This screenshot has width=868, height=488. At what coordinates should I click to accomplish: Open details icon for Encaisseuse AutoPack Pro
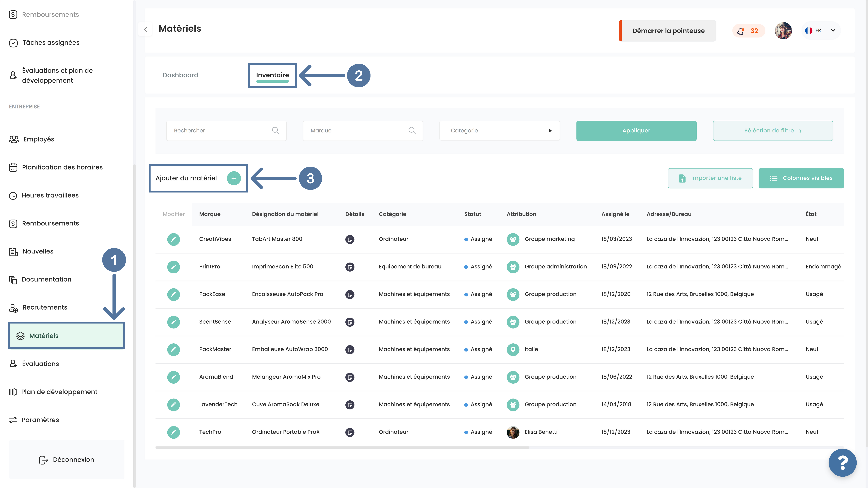[x=350, y=295]
